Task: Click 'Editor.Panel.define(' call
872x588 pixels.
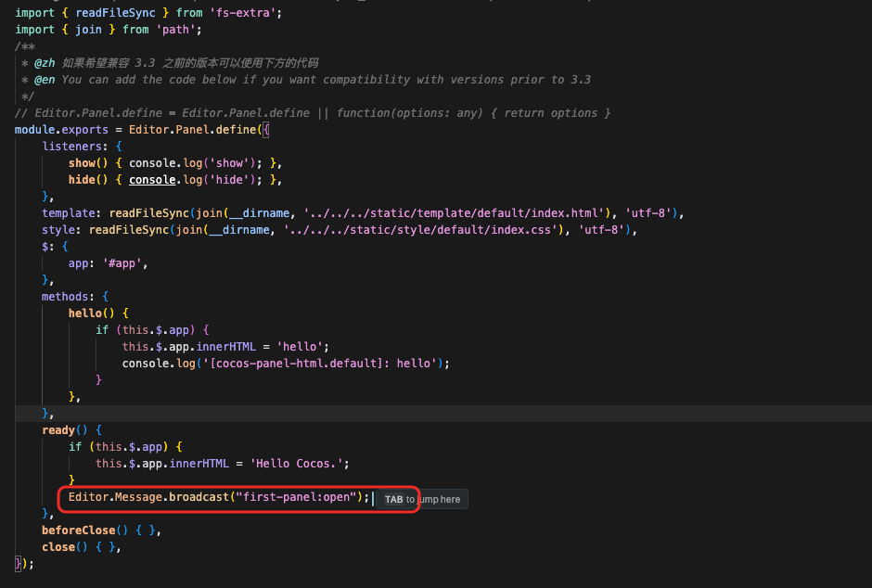Action: [x=195, y=130]
